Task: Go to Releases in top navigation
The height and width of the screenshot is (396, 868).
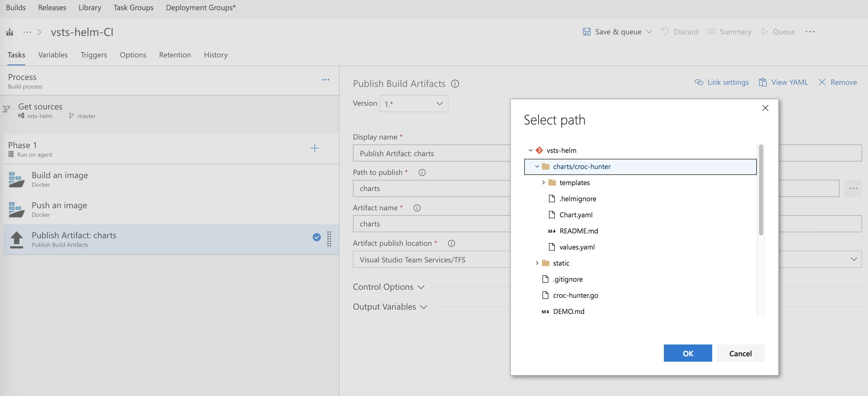Action: [52, 8]
